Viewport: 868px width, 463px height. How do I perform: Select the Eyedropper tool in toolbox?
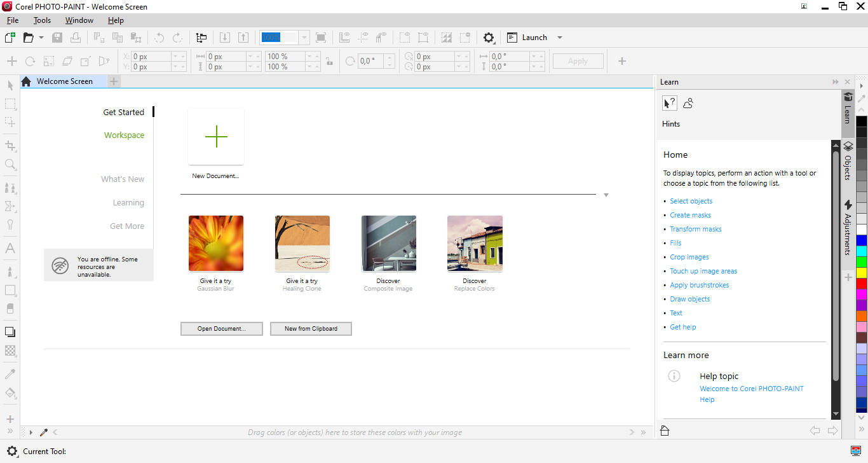[x=10, y=374]
